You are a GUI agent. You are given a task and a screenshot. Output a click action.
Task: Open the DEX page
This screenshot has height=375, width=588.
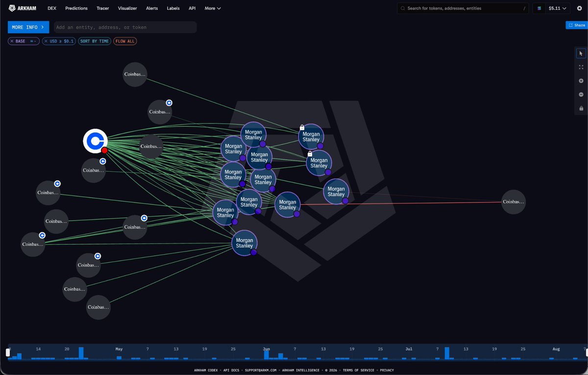[52, 8]
